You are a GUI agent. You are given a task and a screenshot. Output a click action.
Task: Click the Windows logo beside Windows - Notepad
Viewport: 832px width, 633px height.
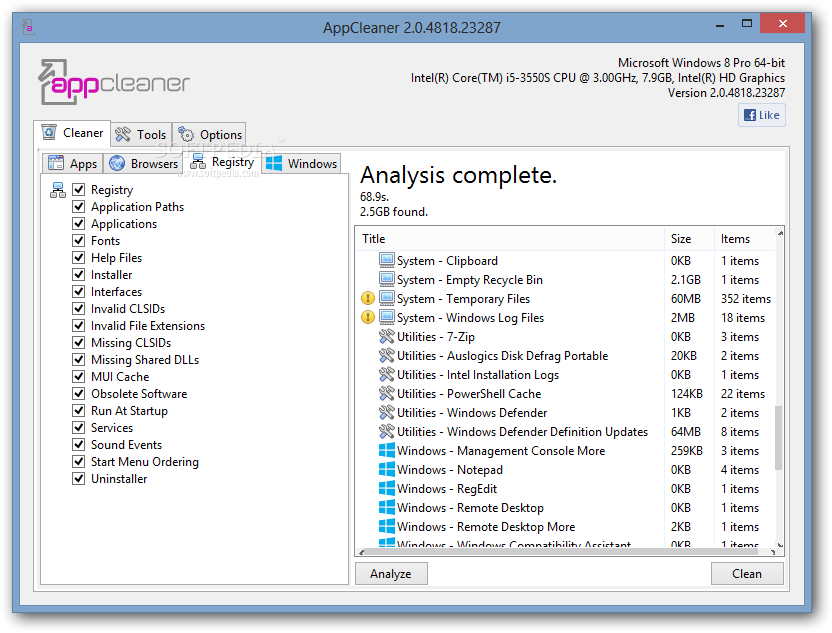click(387, 470)
